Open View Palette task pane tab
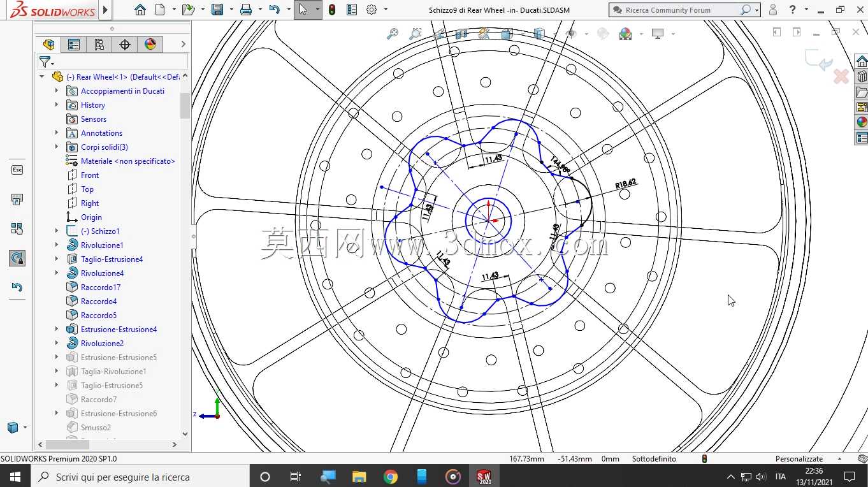This screenshot has height=487, width=868. [862, 107]
